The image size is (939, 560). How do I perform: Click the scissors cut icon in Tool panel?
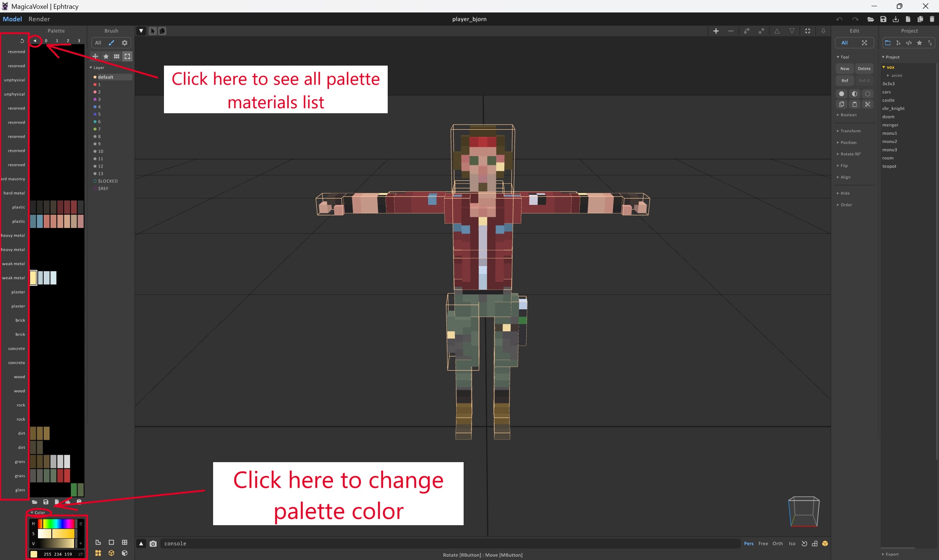(867, 104)
